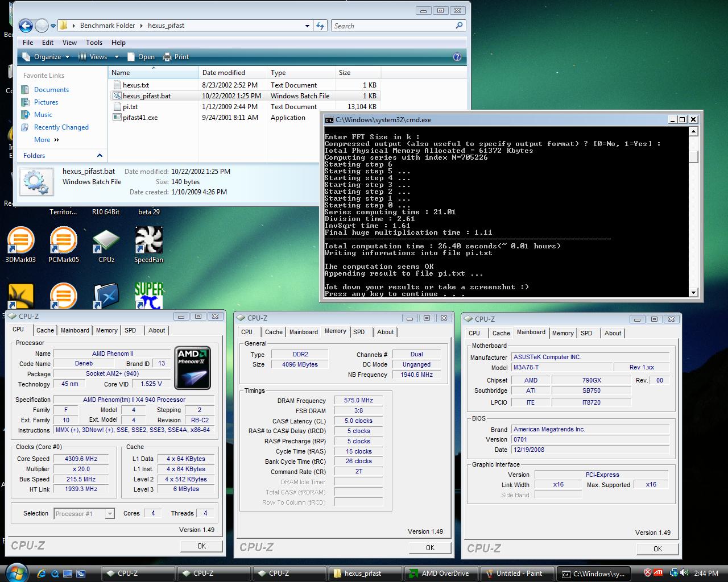Click the Windows Start orb
Viewport: 728px width, 582px height.
pos(15,572)
